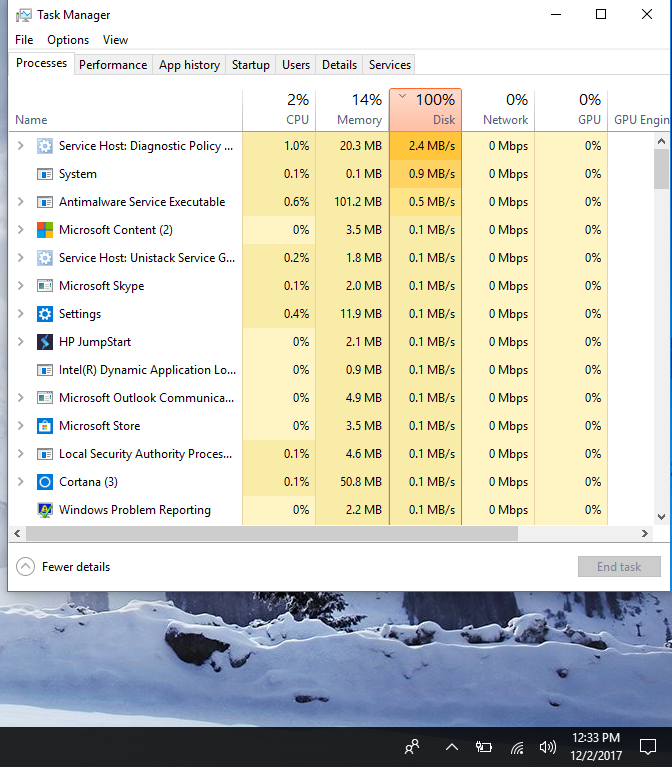
Task: Click the battery power tray icon
Action: pyautogui.click(x=484, y=747)
